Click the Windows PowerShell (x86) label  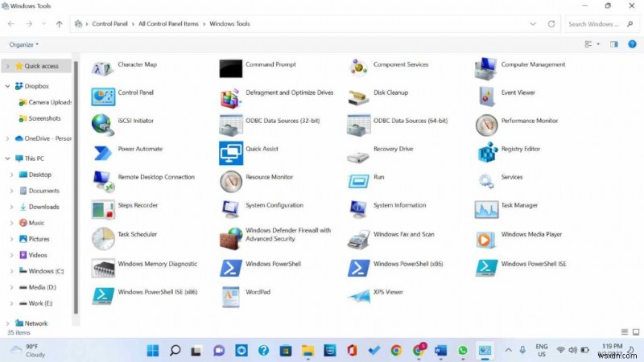408,264
